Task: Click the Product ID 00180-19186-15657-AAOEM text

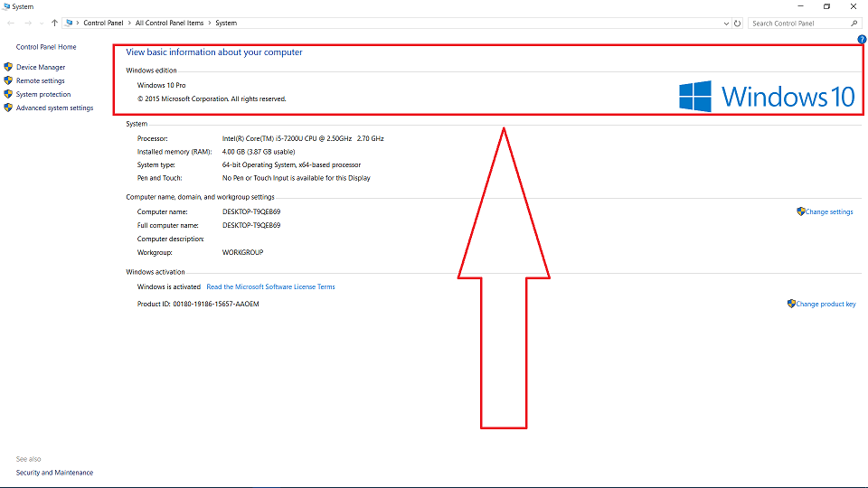Action: (x=198, y=304)
